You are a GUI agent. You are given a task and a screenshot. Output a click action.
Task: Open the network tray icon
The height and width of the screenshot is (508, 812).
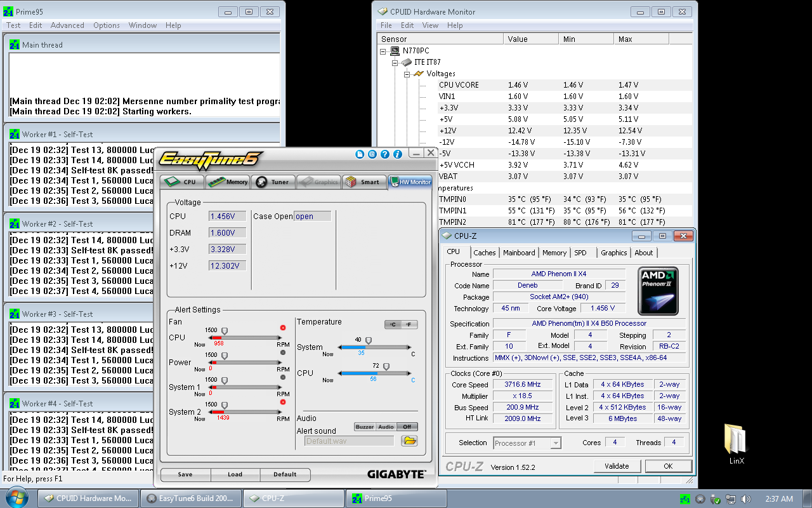point(731,499)
